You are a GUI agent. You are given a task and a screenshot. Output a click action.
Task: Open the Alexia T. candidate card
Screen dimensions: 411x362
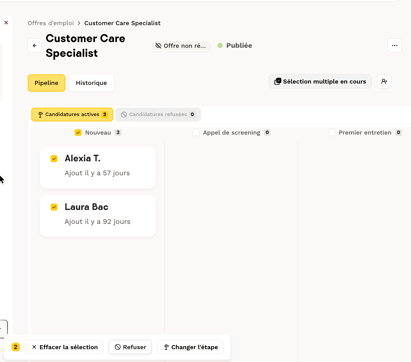pos(98,168)
